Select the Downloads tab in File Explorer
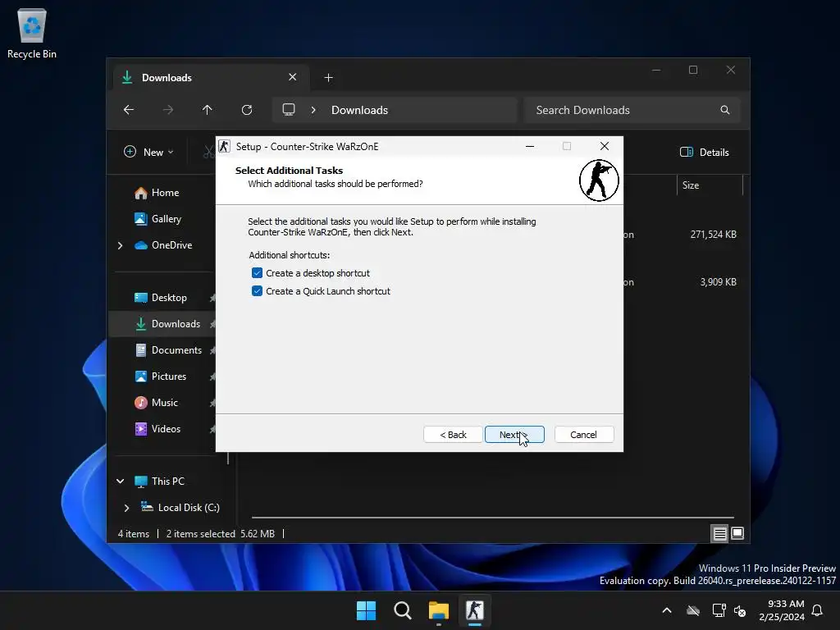 [x=212, y=78]
